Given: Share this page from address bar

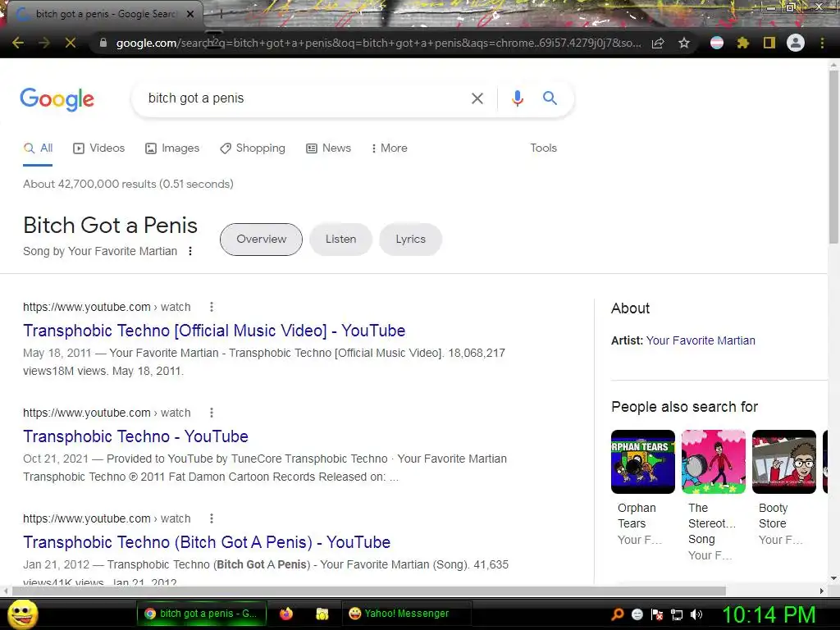Looking at the screenshot, I should (x=658, y=43).
